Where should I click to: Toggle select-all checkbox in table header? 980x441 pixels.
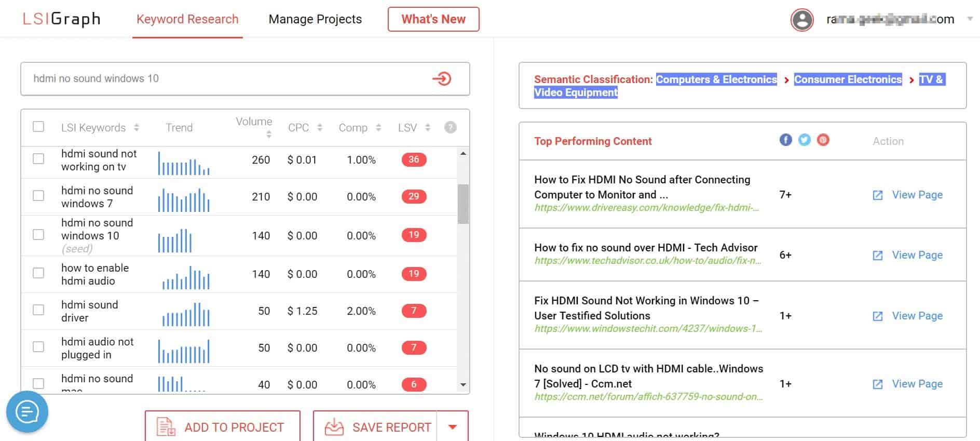(x=38, y=127)
